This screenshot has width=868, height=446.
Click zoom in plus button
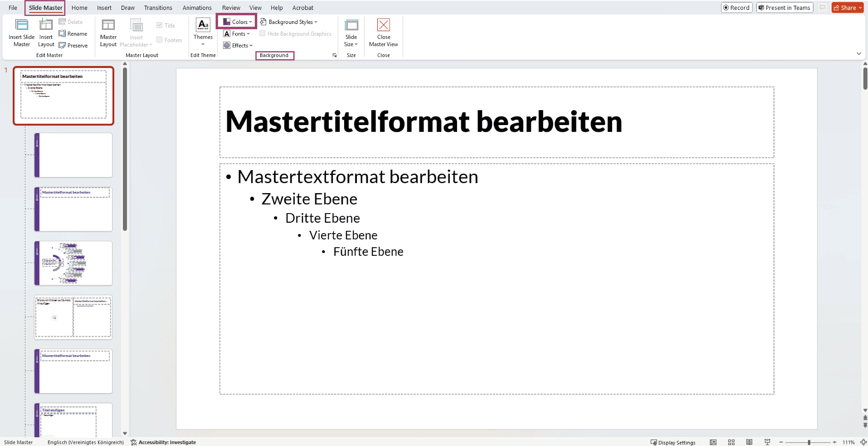(x=835, y=442)
